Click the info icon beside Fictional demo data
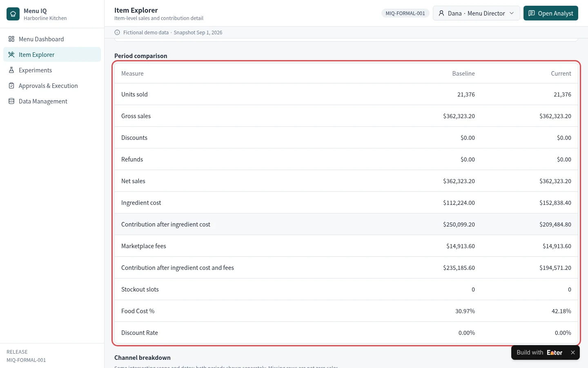 (117, 33)
